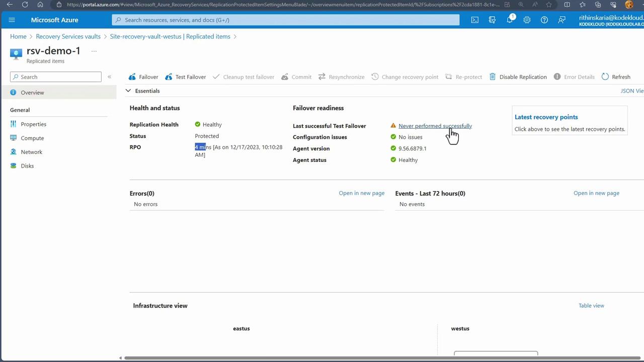Focus the Azure global search box
Screen dimensions: 644x362
pos(286,20)
